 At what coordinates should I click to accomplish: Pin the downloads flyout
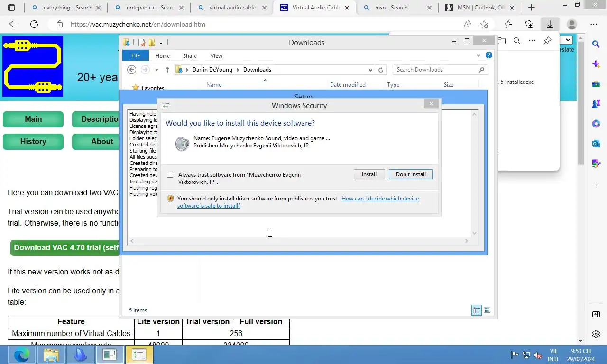547,41
